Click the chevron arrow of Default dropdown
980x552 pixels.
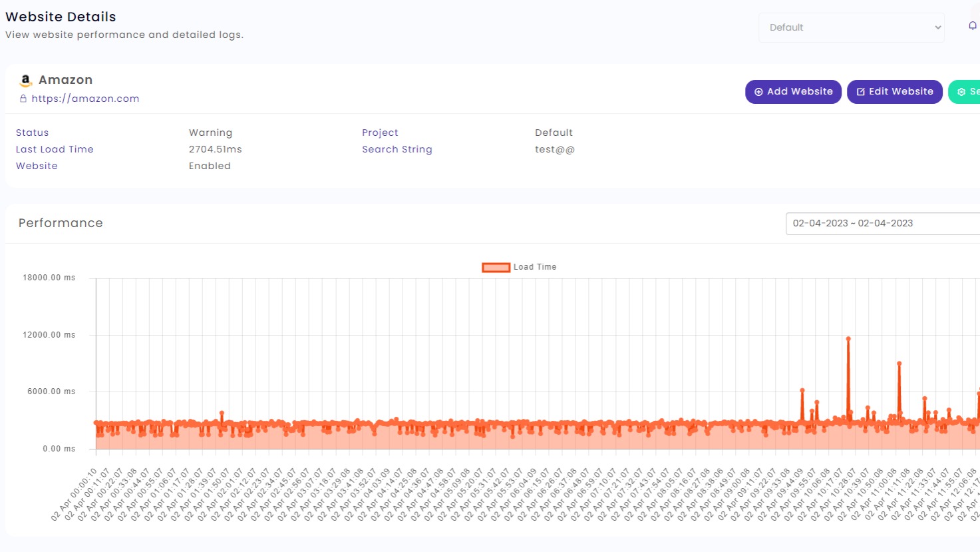(x=937, y=27)
